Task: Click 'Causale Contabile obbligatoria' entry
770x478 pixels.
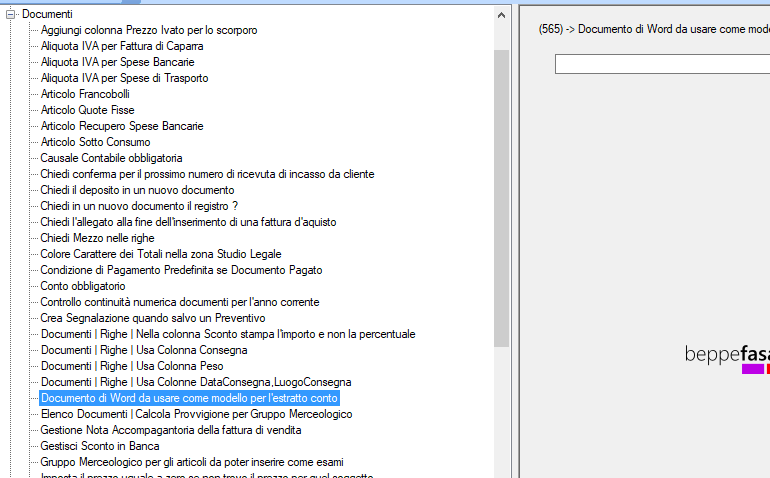Action: pyautogui.click(x=111, y=158)
